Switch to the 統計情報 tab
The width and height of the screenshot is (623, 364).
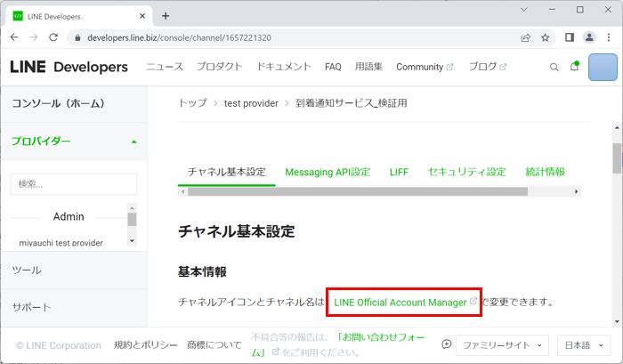(545, 172)
